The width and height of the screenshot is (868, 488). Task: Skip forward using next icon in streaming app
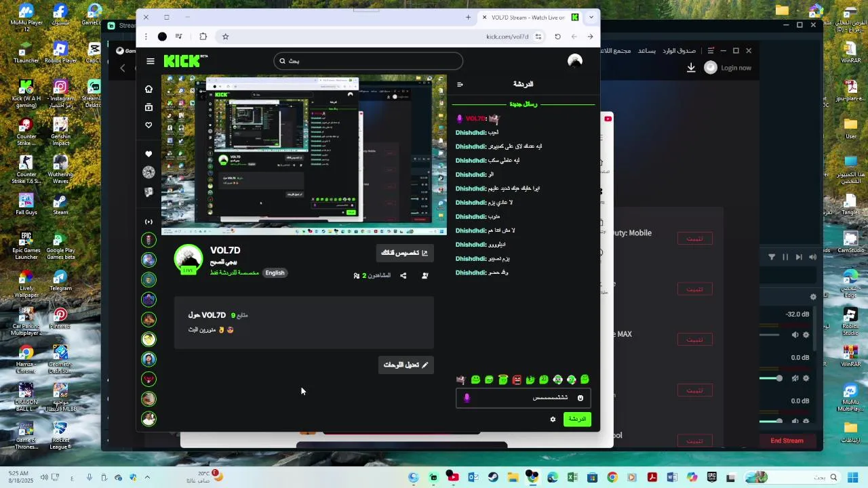click(x=799, y=257)
